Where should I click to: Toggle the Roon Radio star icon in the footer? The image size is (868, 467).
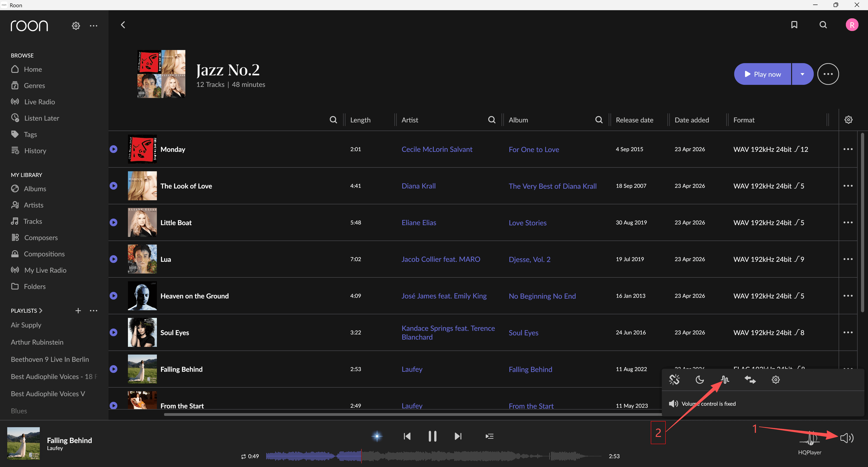(377, 436)
